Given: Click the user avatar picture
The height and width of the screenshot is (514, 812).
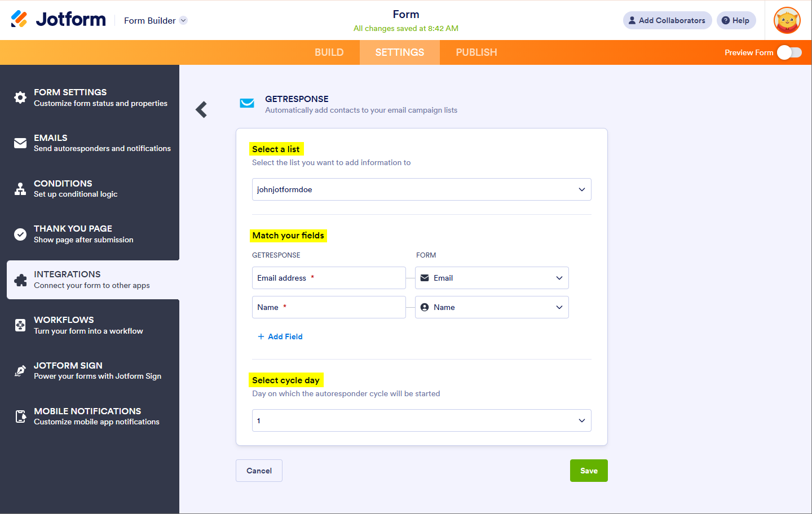Looking at the screenshot, I should tap(787, 20).
